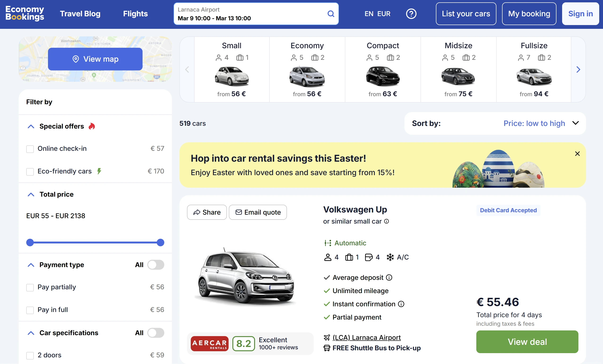603x364 pixels.
Task: Open the Travel Blog menu item
Action: pyautogui.click(x=80, y=14)
